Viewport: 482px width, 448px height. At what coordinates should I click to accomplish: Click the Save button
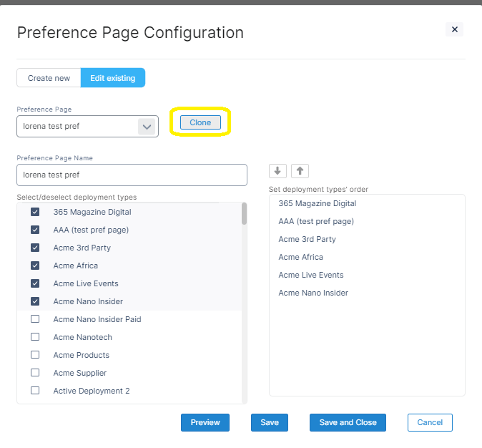(x=270, y=422)
